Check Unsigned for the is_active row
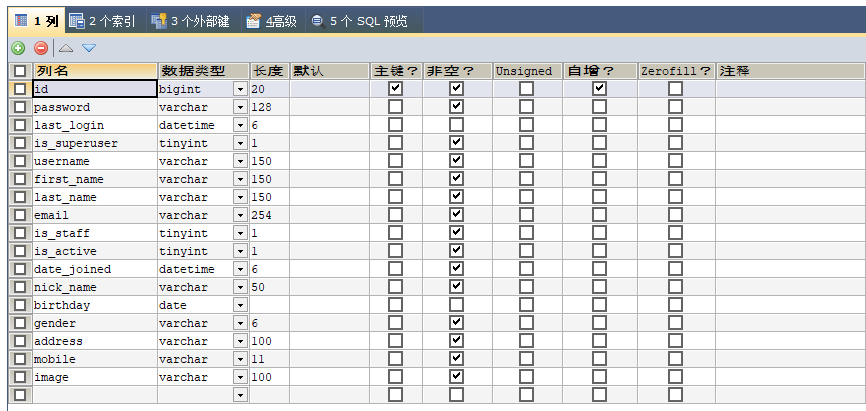Screen dimensions: 866x411 (526, 251)
